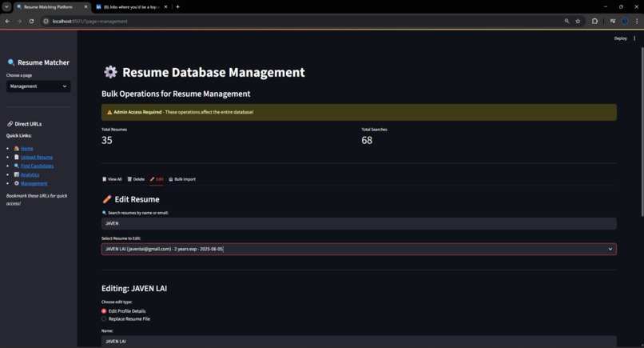Click the page vertical scrollbar
Screen dimensions: 644x348
(x=642, y=132)
